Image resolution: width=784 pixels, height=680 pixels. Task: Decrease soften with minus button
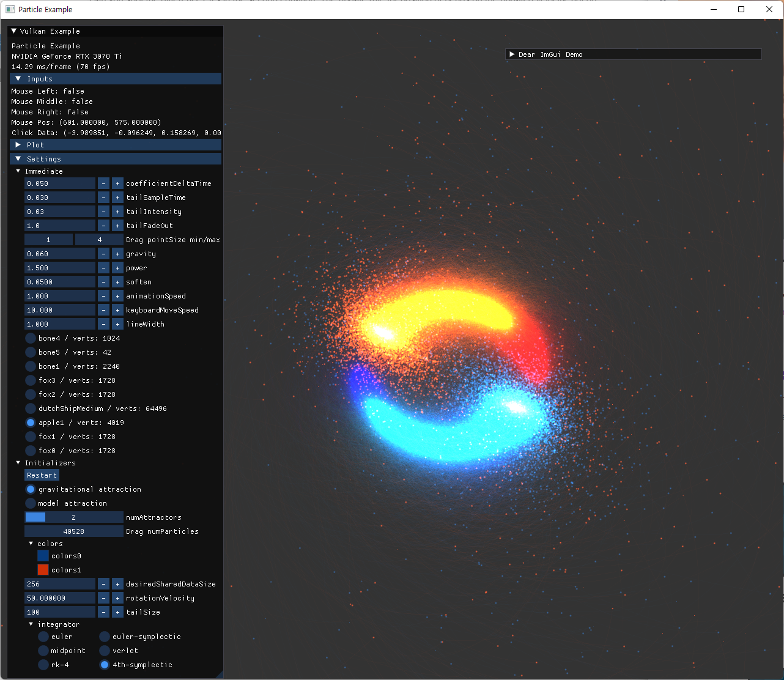(103, 282)
